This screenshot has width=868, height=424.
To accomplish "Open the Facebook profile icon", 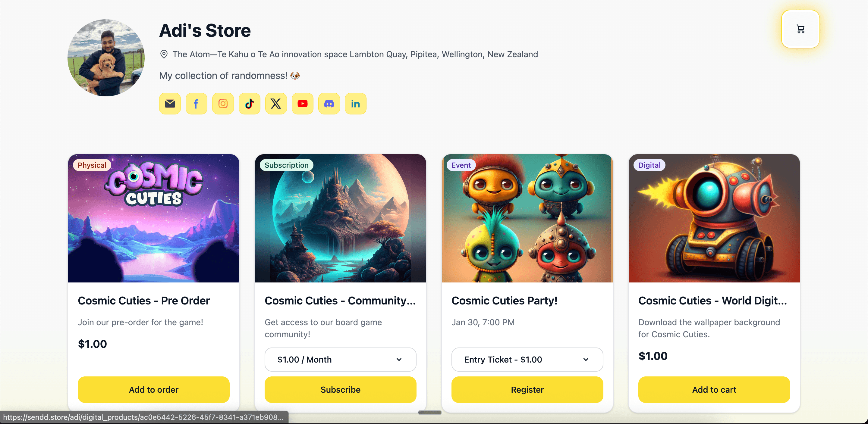I will [196, 103].
